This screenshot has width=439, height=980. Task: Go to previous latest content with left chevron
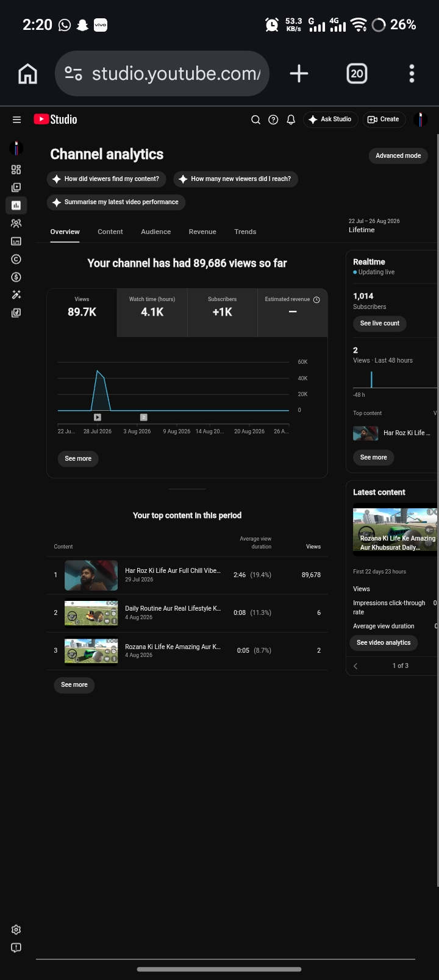pyautogui.click(x=355, y=666)
